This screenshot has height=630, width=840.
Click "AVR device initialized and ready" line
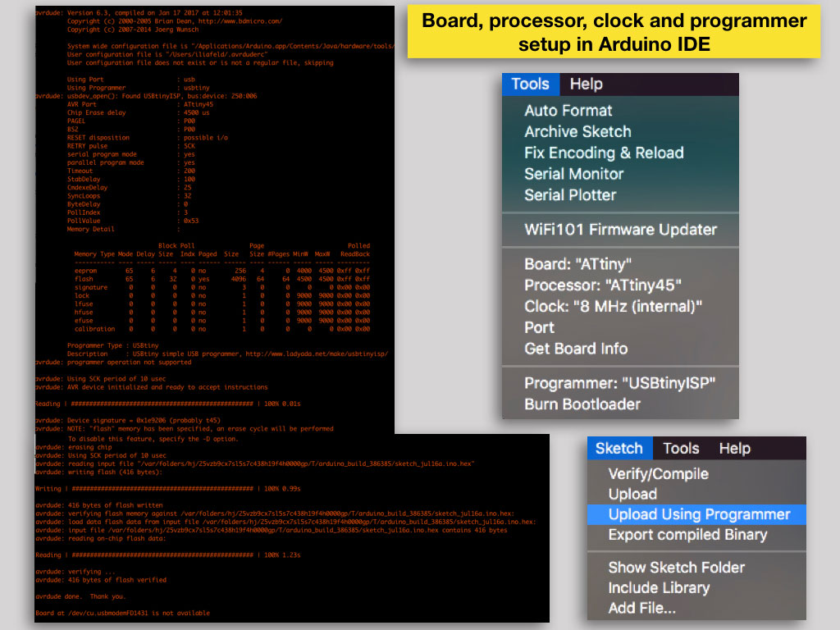click(x=151, y=387)
